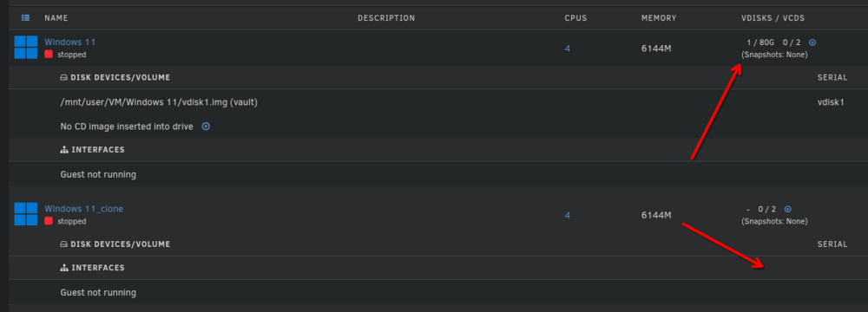Click the 1 / 80G vdisk size of Windows 11

760,42
